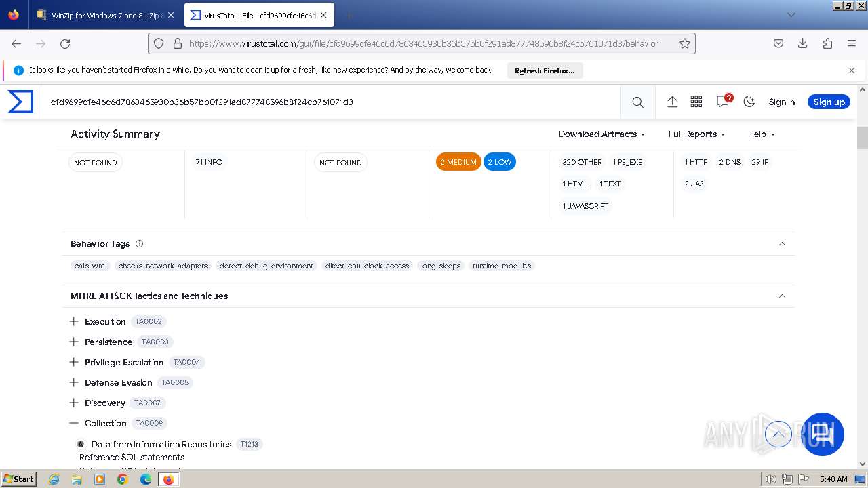Expand the Defense Evasion tactic
Screen dimensions: 868x488
[74, 382]
